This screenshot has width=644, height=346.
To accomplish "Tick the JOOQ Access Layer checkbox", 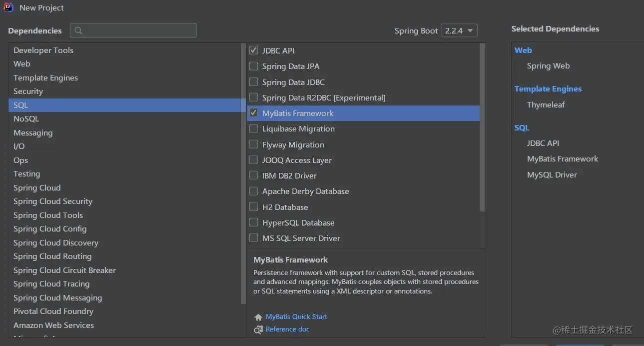I will [253, 160].
